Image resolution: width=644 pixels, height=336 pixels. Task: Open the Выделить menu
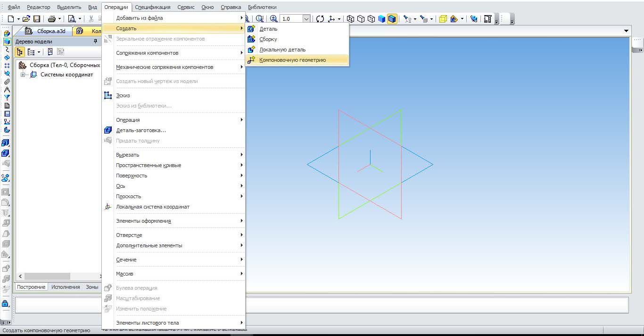coord(69,7)
